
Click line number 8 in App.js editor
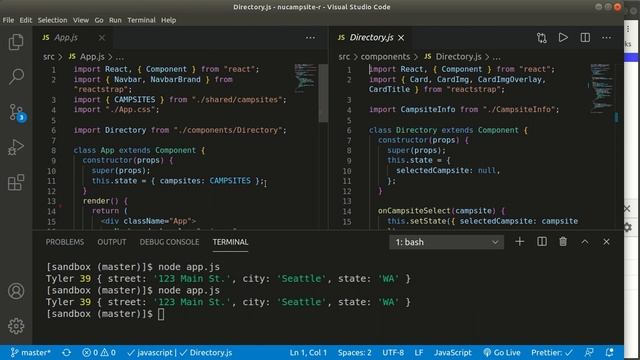pos(53,150)
